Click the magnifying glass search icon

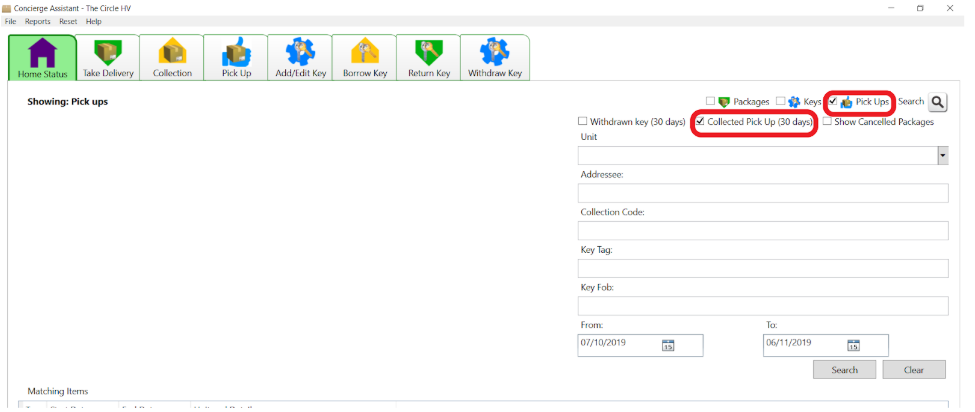[x=938, y=102]
